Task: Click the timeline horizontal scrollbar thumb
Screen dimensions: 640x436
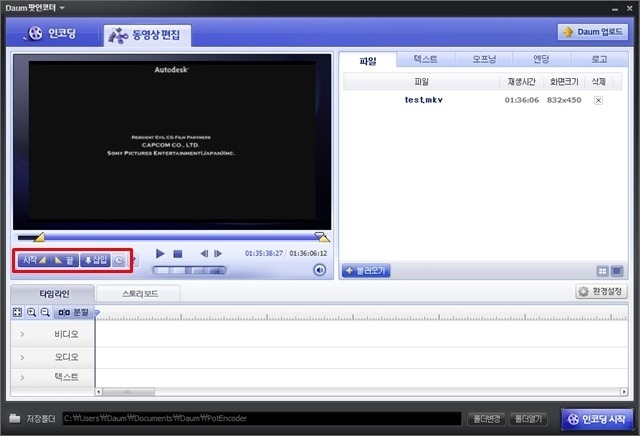Action: [129, 392]
